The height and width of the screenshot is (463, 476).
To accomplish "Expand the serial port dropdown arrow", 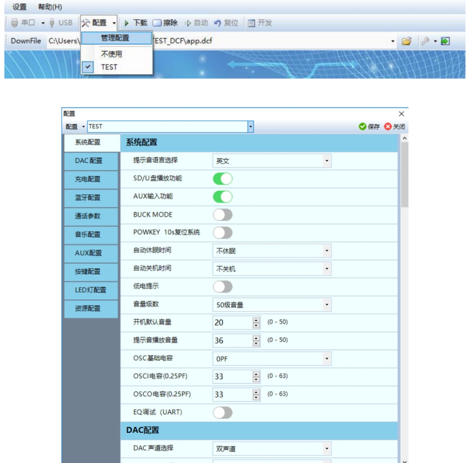I will coord(43,23).
